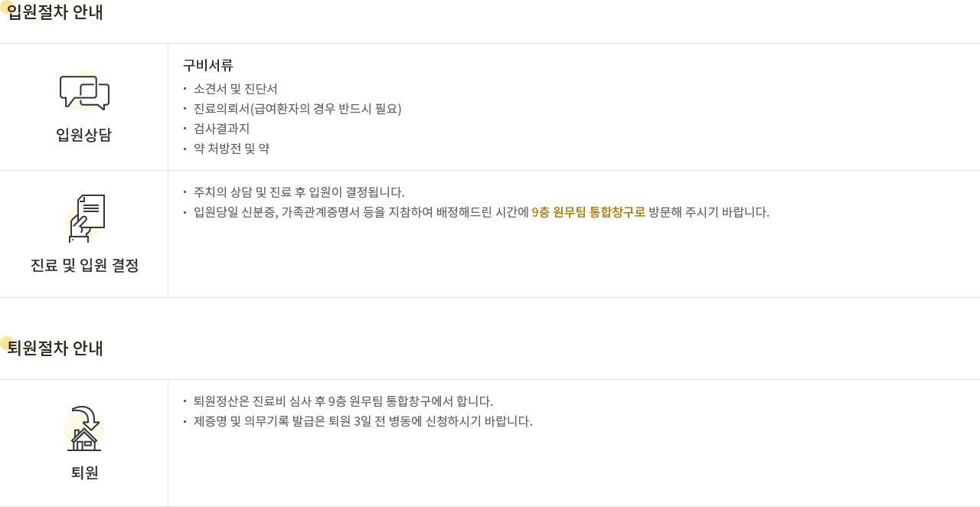Click the 소견서 및 진단서 list item
The image size is (980, 507).
[x=236, y=89]
